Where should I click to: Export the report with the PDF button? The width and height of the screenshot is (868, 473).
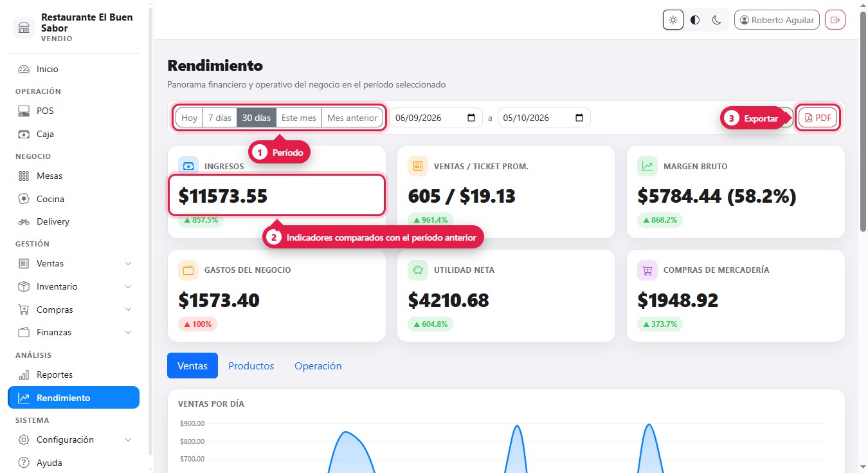coord(818,118)
